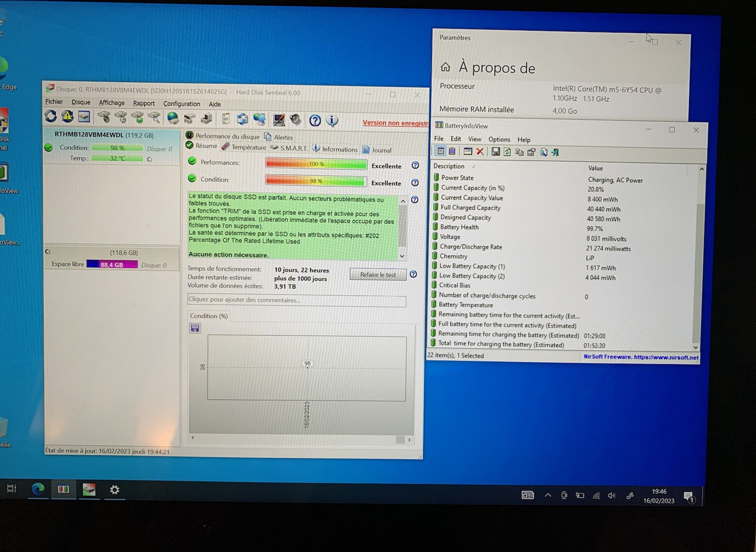Open Fichier menu in Hard Disk Sentinel

tap(54, 101)
